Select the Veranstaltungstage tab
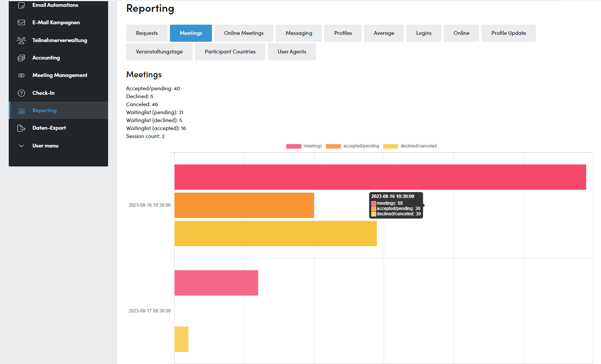Viewport: 601px width, 364px height. [x=159, y=52]
